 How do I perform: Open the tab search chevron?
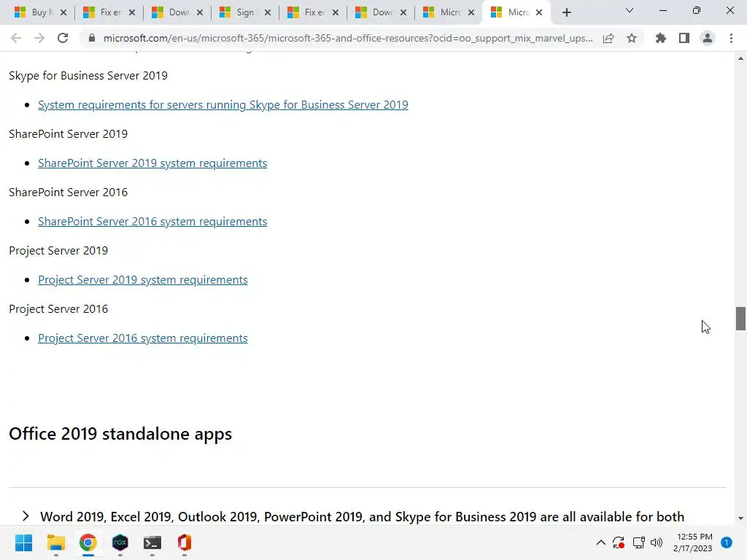(630, 10)
